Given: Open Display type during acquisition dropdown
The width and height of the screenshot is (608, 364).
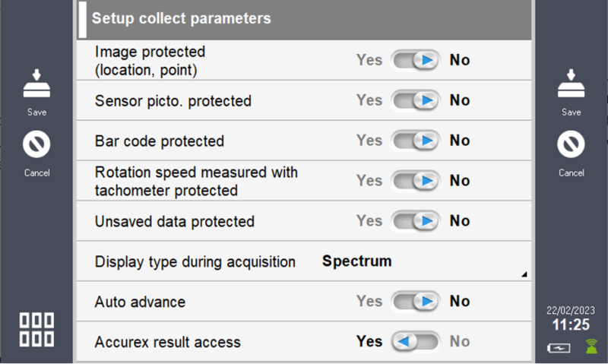Looking at the screenshot, I should tap(304, 261).
